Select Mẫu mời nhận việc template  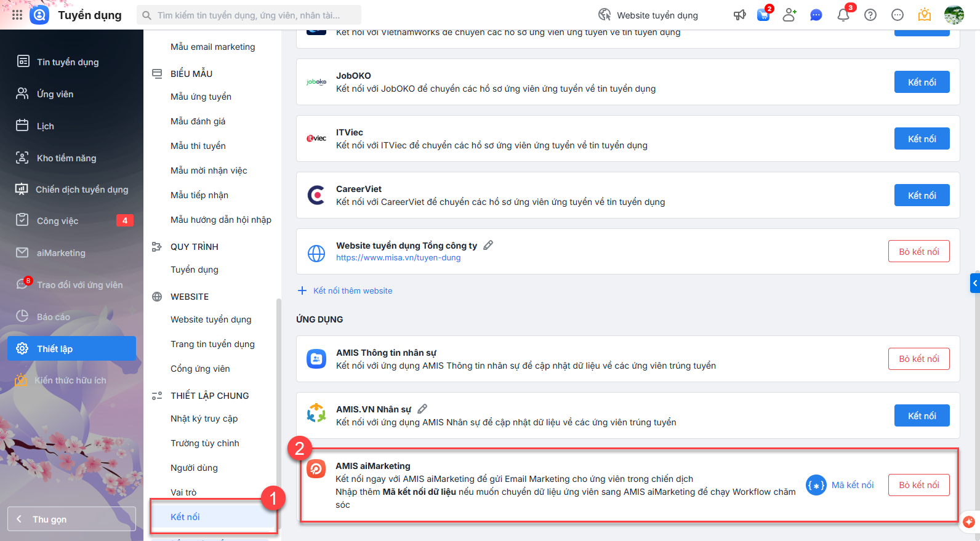(x=209, y=170)
